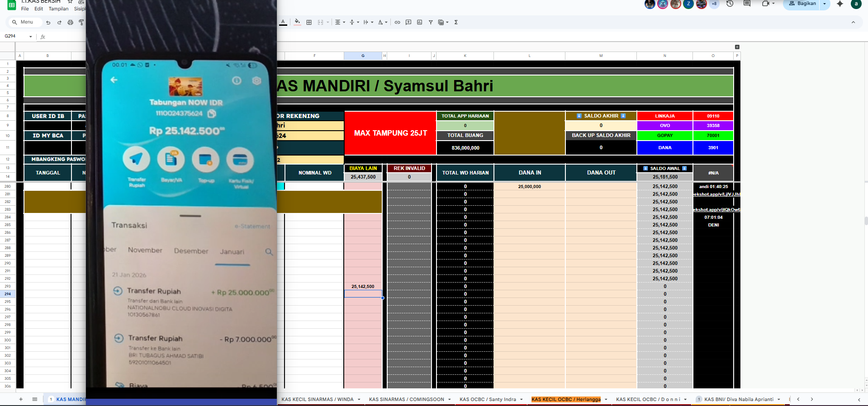This screenshot has height=406, width=868.
Task: Tap e-Statement link in phone image
Action: [252, 226]
